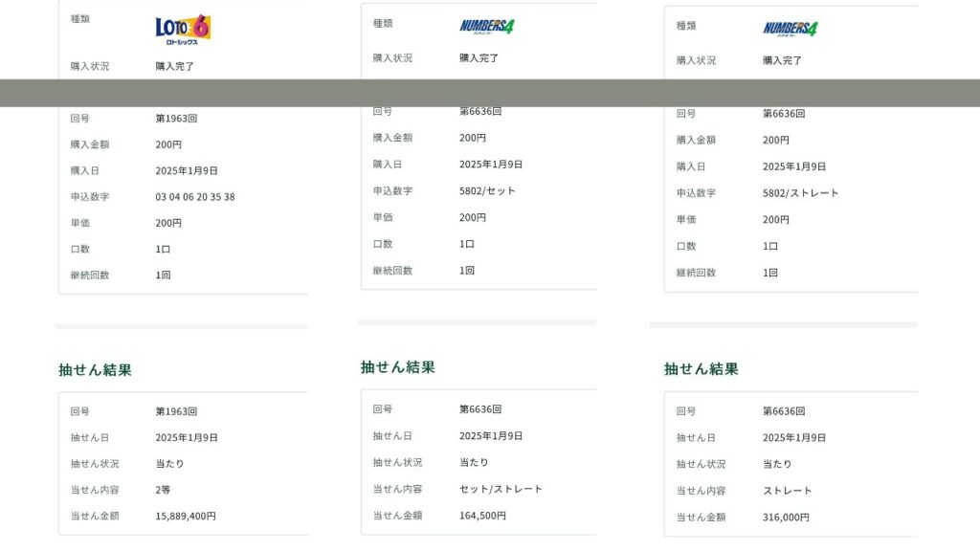Select the left panel's 抽せん結果 heading
This screenshot has height=551, width=980.
[x=95, y=370]
